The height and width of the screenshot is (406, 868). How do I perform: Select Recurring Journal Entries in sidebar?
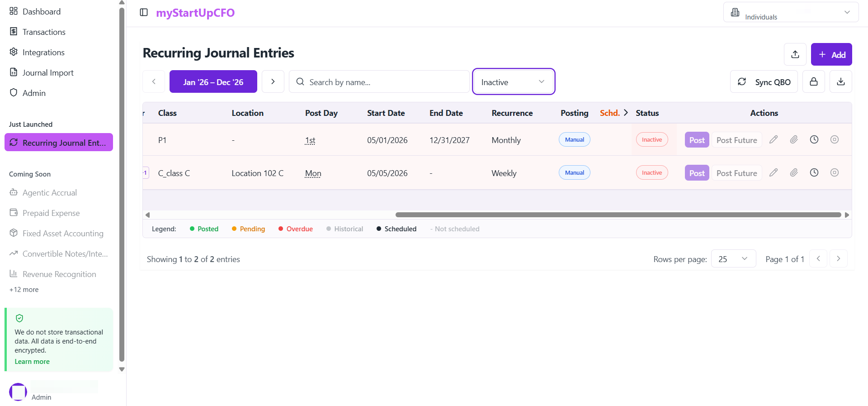59,142
